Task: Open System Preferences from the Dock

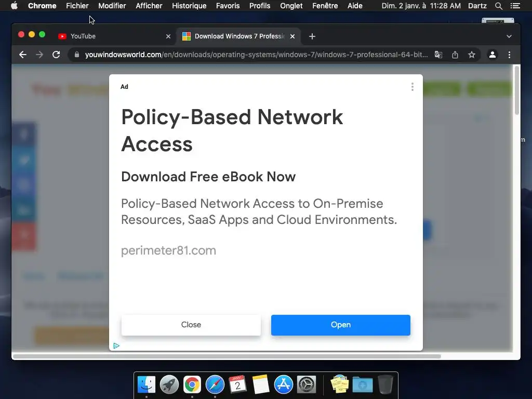Action: [307, 384]
